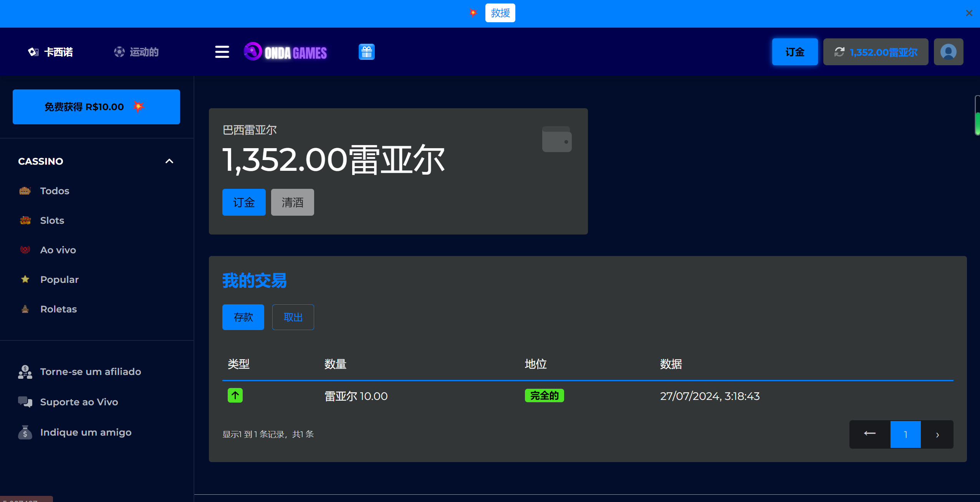The width and height of the screenshot is (980, 502).
Task: Click the wallet icon in balance card
Action: click(x=556, y=139)
